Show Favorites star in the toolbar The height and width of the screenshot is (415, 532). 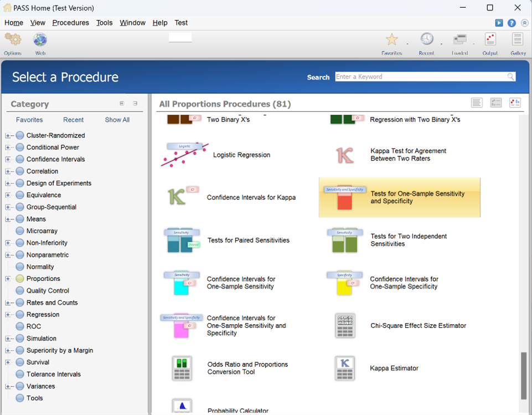[x=391, y=39]
